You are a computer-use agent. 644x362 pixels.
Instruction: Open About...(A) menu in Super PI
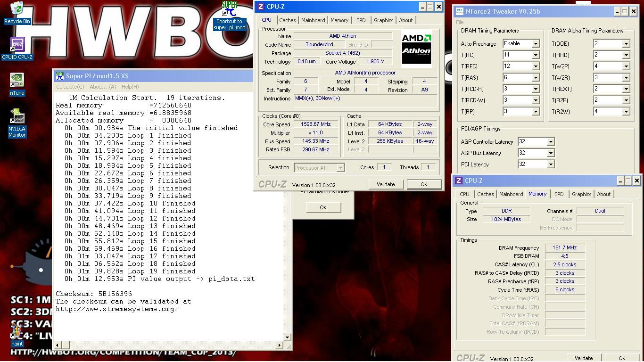(103, 87)
